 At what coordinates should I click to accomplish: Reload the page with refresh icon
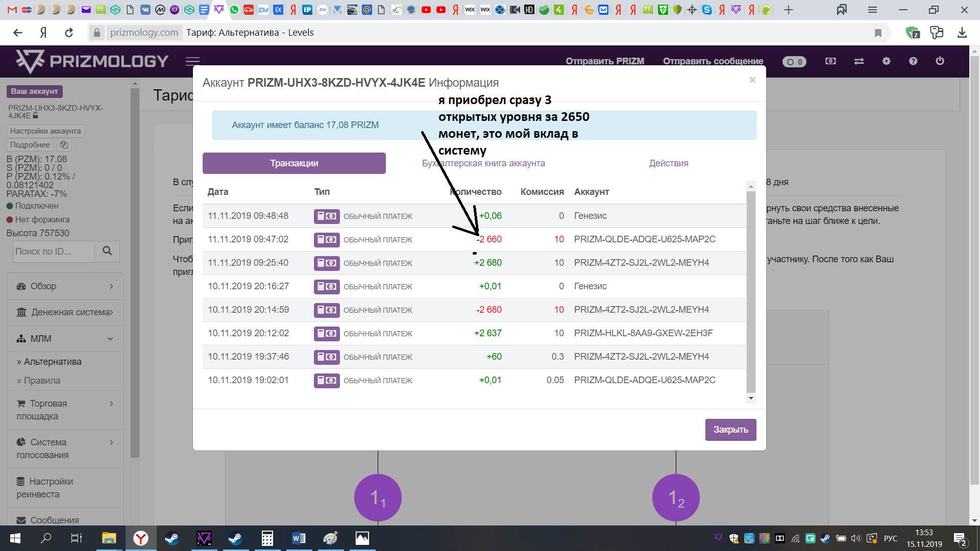[x=69, y=33]
